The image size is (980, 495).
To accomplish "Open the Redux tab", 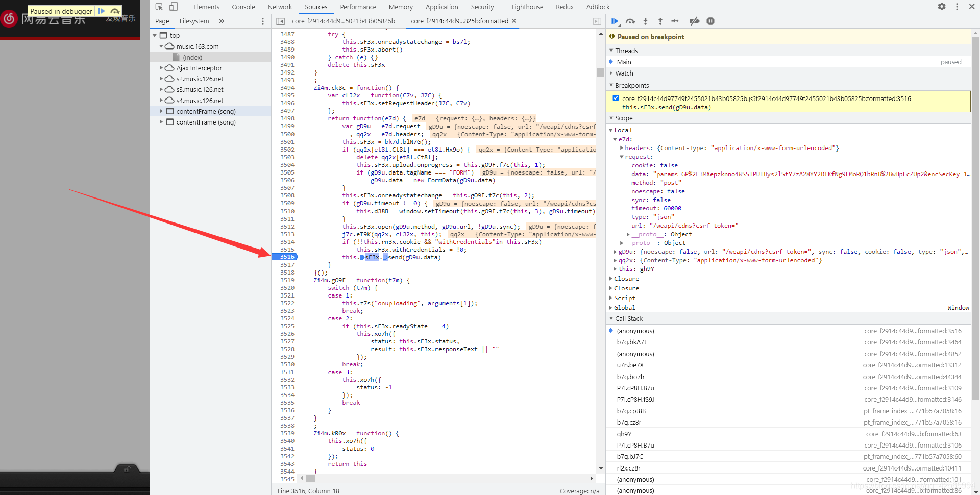I will click(x=565, y=7).
